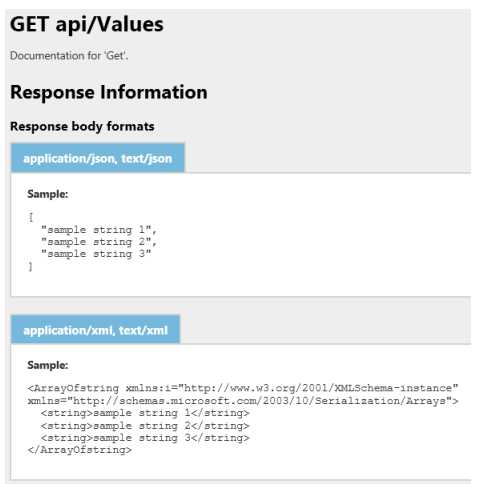Click the ArrayOfstring opening tag line
Screen dimensions: 486x484
pos(243,388)
